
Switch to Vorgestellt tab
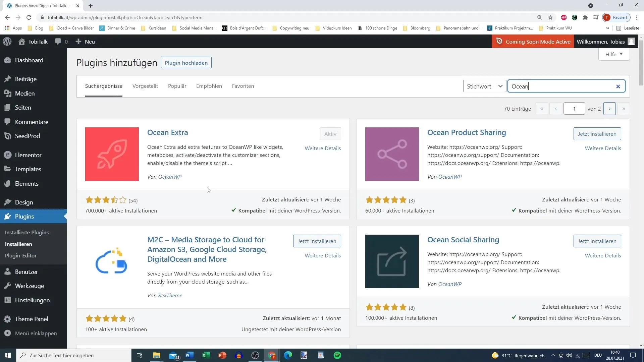click(145, 86)
